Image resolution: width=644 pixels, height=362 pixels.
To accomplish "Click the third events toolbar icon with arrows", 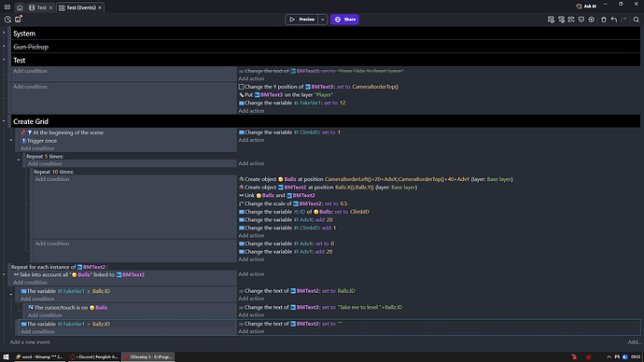I will coord(571,20).
